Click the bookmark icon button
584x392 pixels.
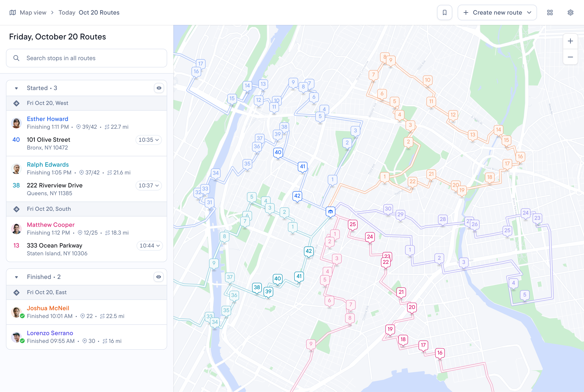pyautogui.click(x=444, y=12)
